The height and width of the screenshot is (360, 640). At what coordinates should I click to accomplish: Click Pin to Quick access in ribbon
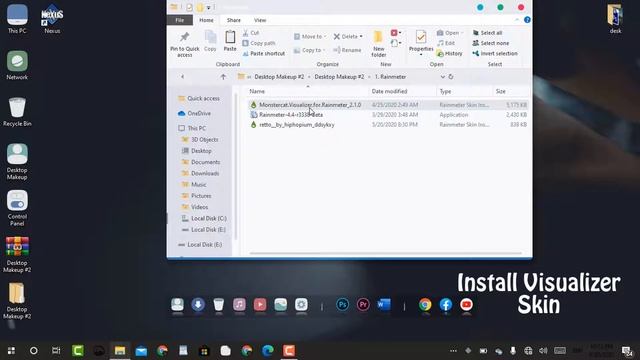coord(184,44)
